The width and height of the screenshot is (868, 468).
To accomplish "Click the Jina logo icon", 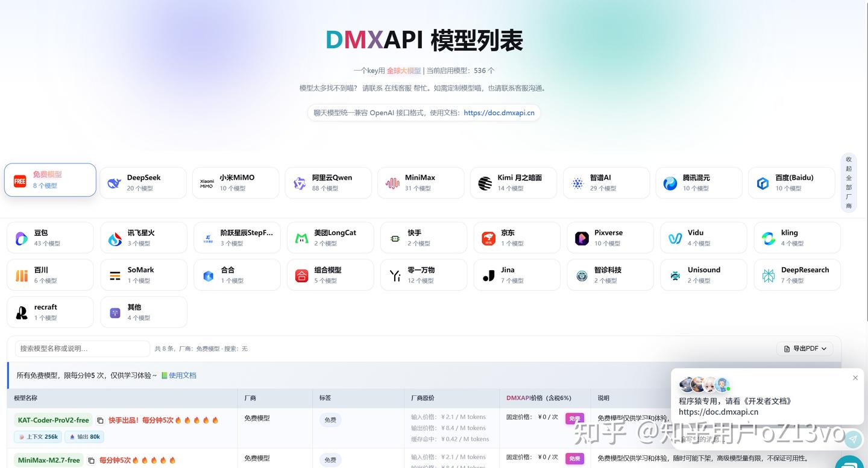I will pyautogui.click(x=489, y=276).
